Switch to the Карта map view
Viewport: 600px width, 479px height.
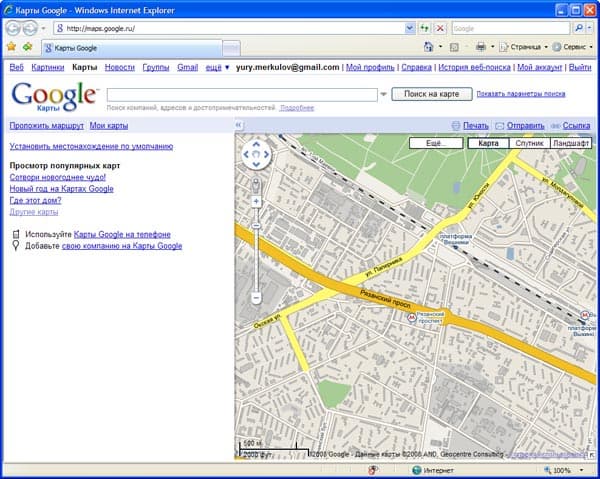click(488, 143)
